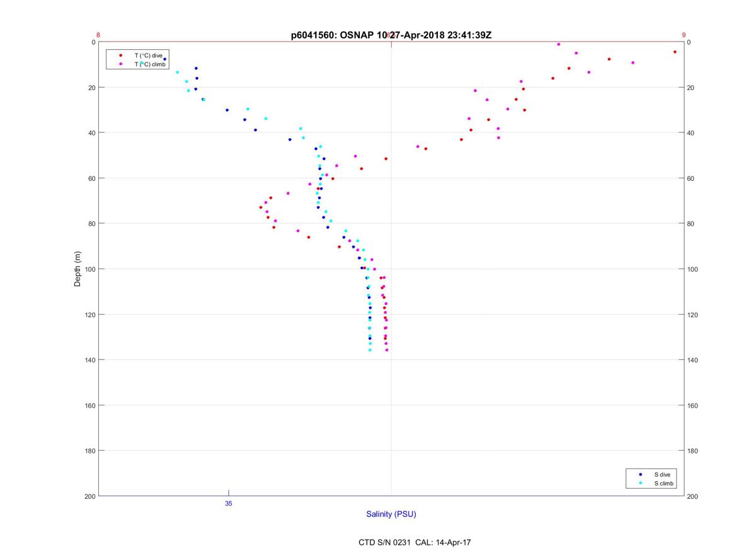Click left-axis depth tick label '120'
The image size is (756, 558).
(89, 315)
